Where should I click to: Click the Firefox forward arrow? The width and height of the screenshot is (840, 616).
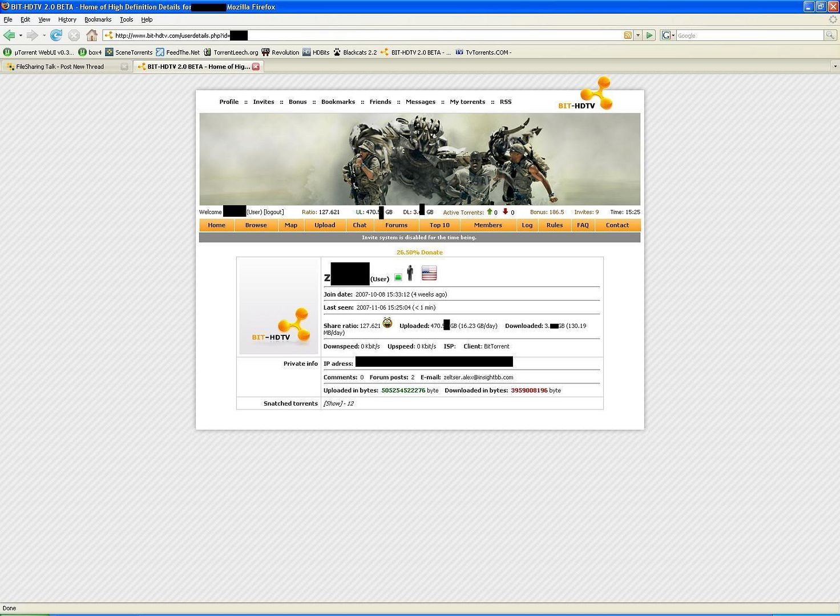click(x=32, y=35)
